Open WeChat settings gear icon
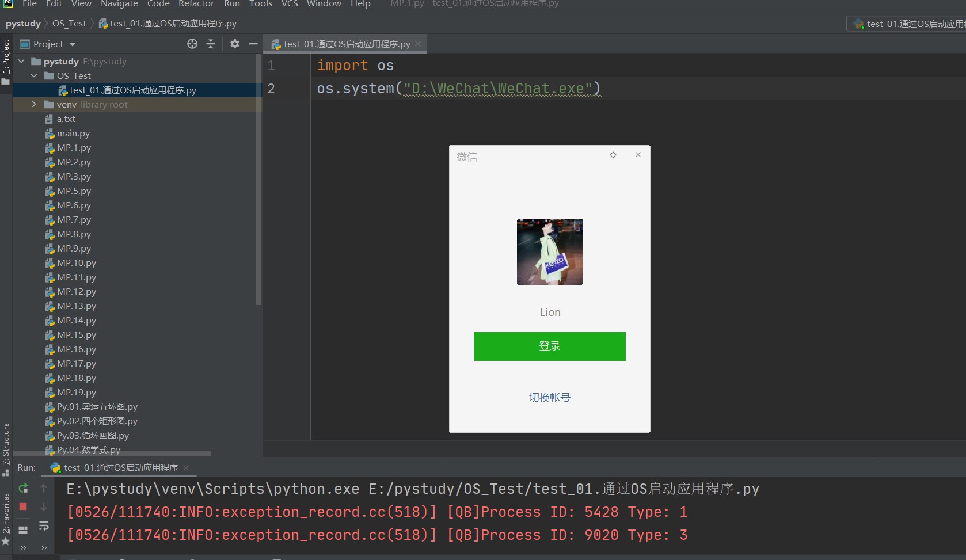 613,155
